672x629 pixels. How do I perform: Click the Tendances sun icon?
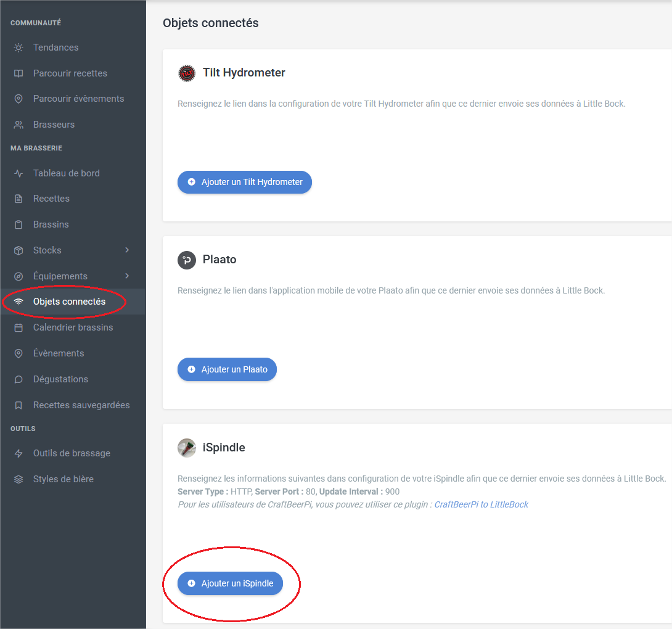click(18, 47)
